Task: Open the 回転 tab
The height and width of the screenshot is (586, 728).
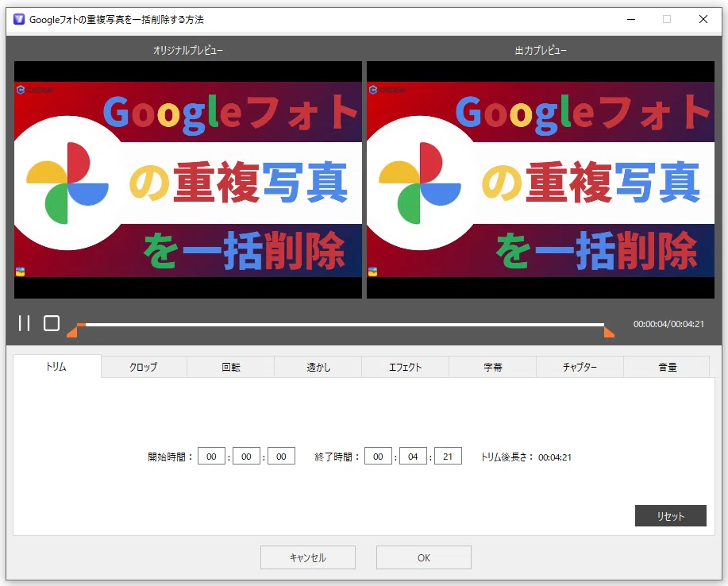Action: (231, 367)
